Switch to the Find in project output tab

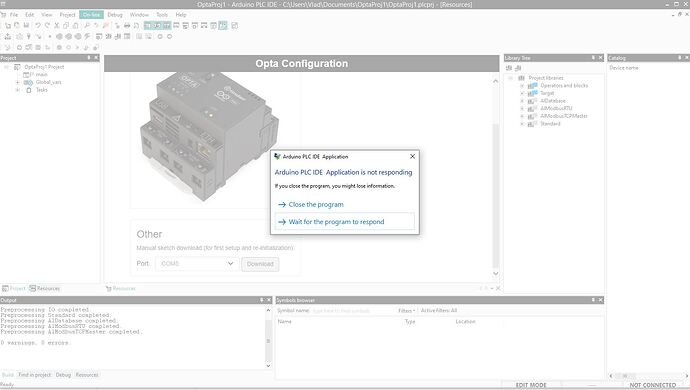pyautogui.click(x=35, y=375)
